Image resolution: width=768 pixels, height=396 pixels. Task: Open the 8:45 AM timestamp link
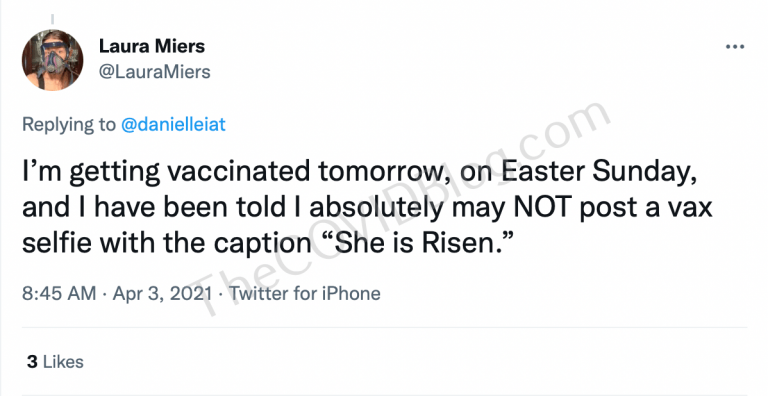59,293
